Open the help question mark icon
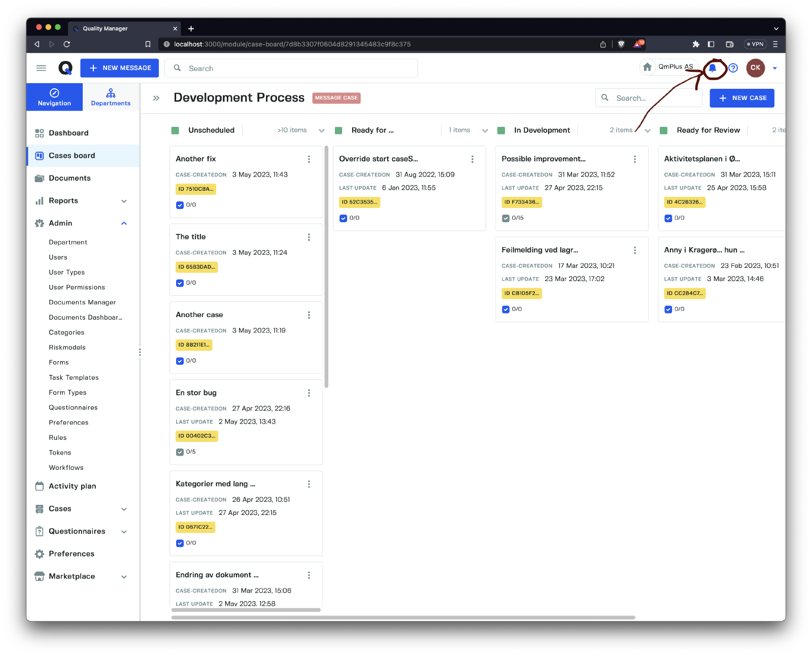 pos(733,68)
